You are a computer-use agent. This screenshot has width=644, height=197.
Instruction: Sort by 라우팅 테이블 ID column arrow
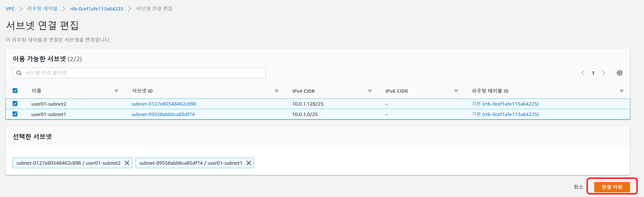pyautogui.click(x=622, y=91)
